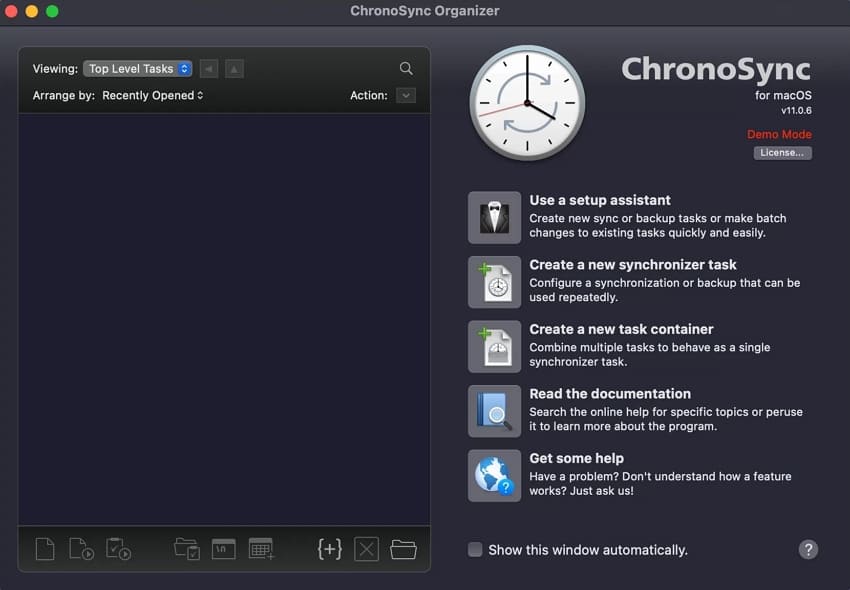Click the folder-with-clipboard icon in bottom toolbar

(187, 549)
